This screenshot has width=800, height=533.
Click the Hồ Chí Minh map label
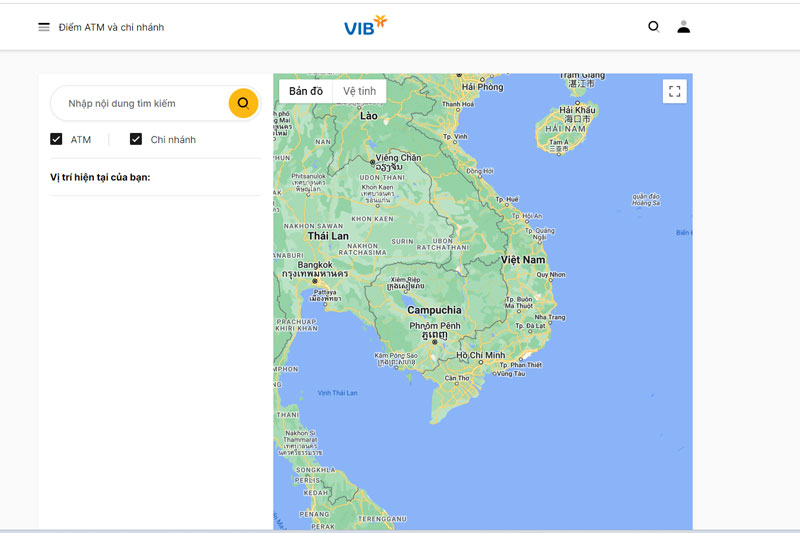[x=481, y=355]
